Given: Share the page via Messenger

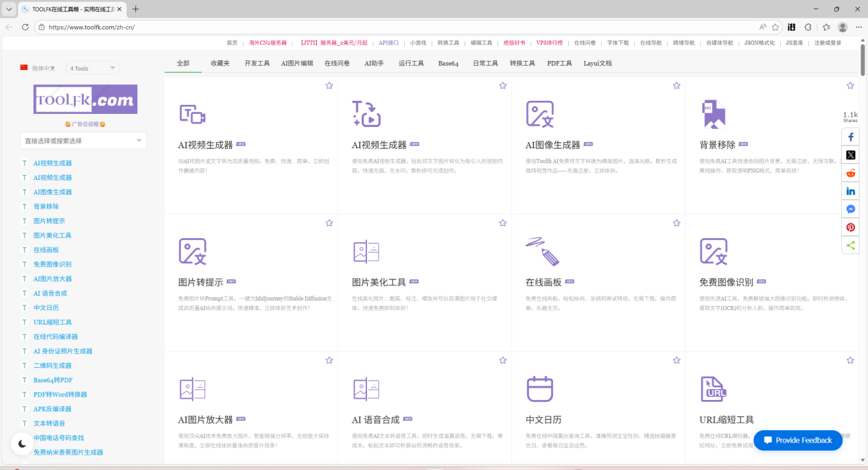Looking at the screenshot, I should (x=851, y=209).
